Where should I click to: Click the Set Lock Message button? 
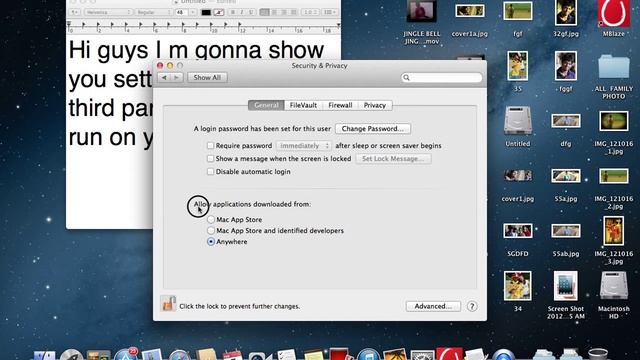(x=393, y=159)
